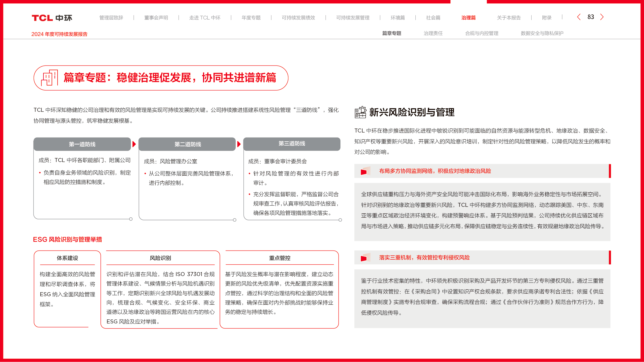Open the 治理责任 sub-section link
Image resolution: width=644 pixels, height=362 pixels.
433,33
